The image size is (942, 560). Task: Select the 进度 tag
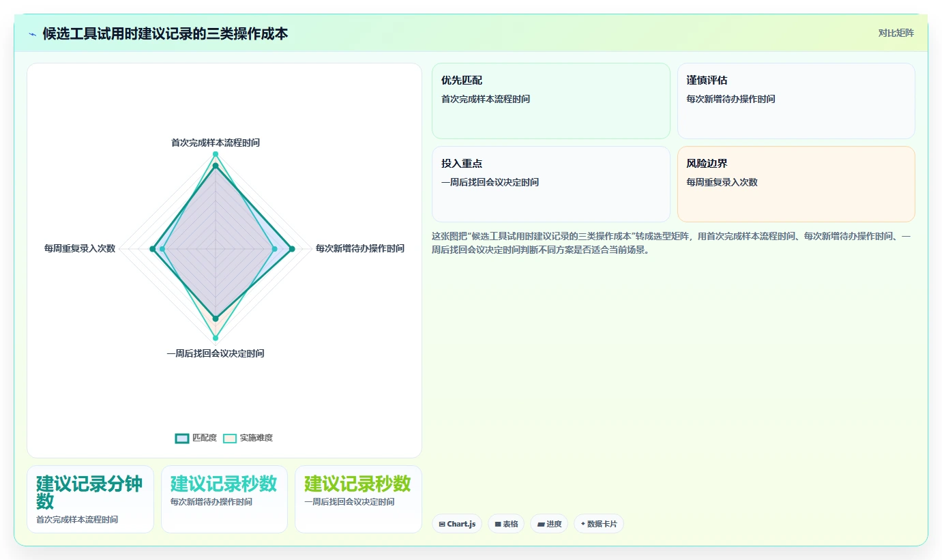[549, 524]
